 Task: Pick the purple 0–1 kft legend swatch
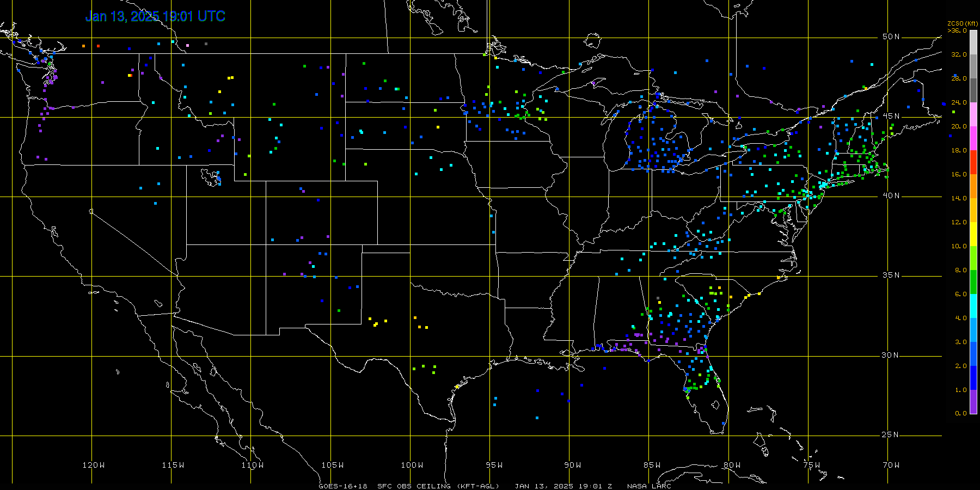pos(973,402)
